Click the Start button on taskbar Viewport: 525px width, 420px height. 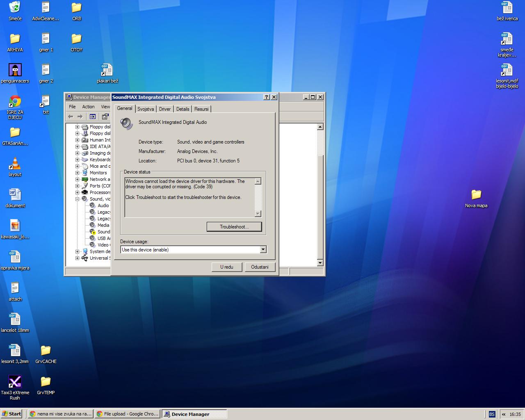pos(11,414)
